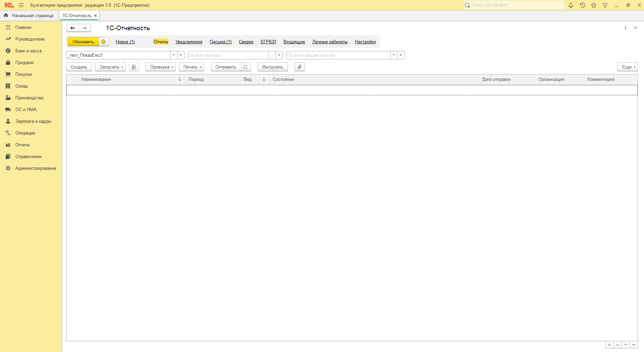Image resolution: width=644 pixels, height=352 pixels.
Task: Move to the next row with down arrow
Action: (626, 345)
